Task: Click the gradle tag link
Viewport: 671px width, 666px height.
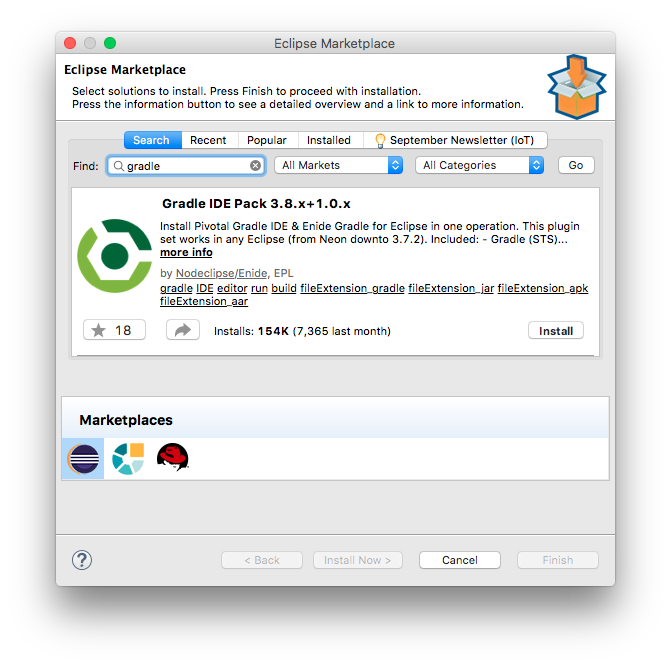Action: pos(176,288)
